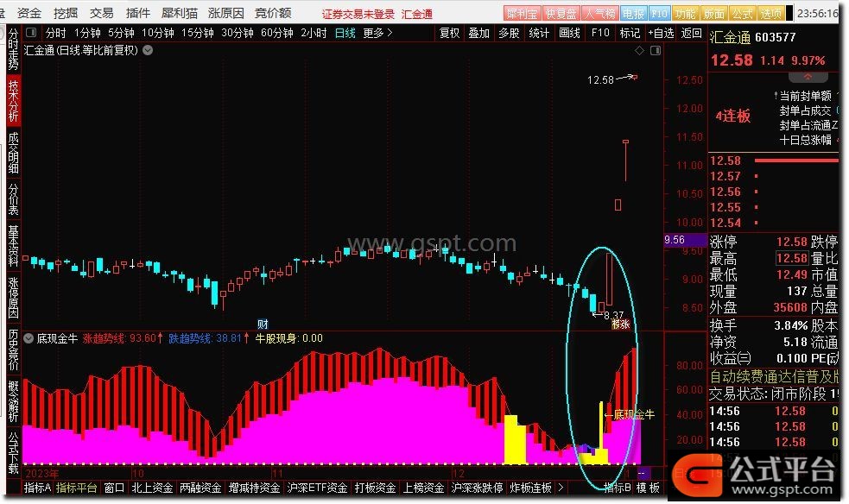Open the 选项 button
The image size is (849, 504).
pos(770,13)
